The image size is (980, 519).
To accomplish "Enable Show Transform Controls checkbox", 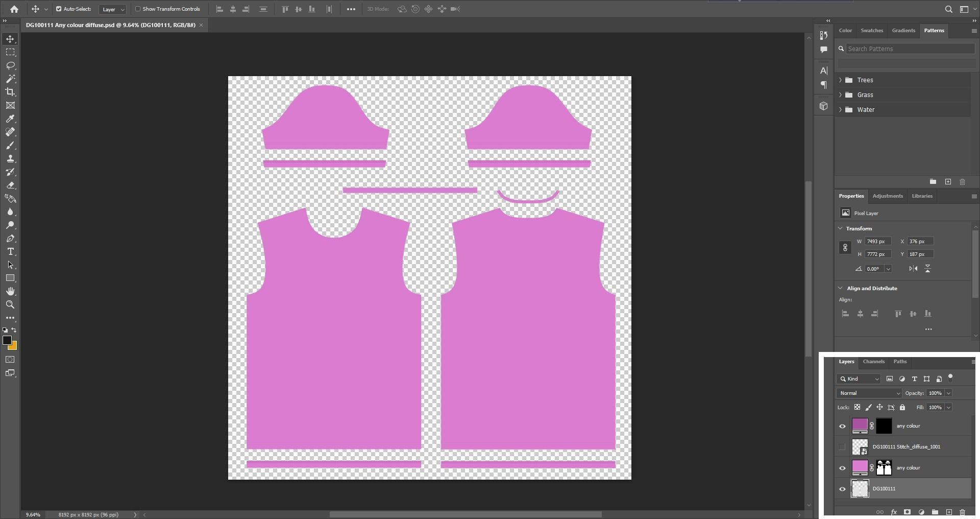I will tap(138, 9).
